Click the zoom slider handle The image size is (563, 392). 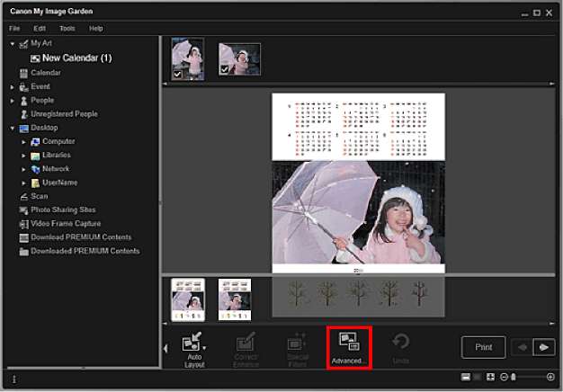[513, 377]
